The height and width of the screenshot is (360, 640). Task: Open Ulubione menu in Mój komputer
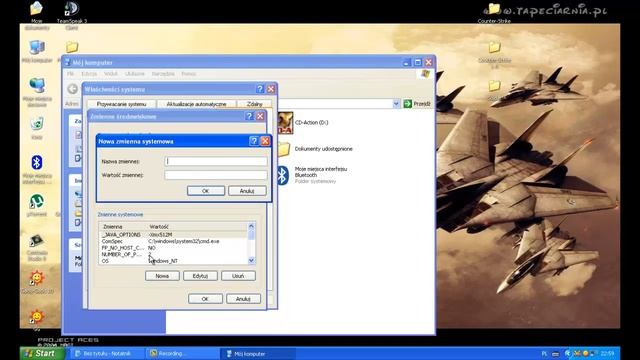[x=135, y=74]
